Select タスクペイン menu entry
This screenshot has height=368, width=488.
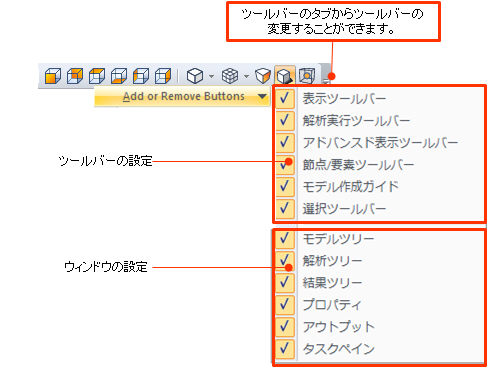[379, 349]
